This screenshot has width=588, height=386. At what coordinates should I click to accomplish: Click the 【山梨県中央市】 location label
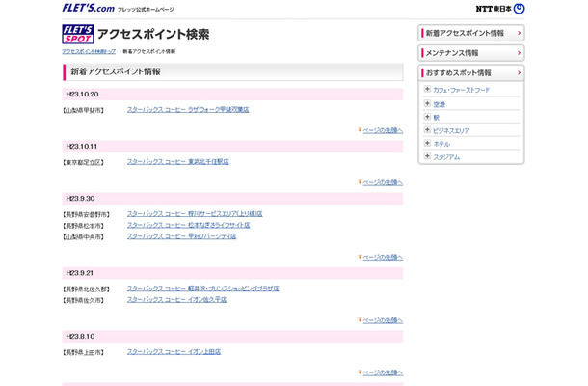point(83,237)
